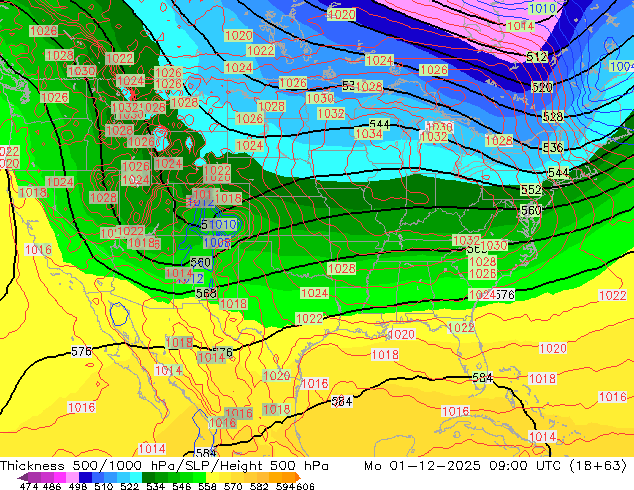The width and height of the screenshot is (634, 490).
Task: Click the darkest green swatch in the legend
Action: point(148,477)
